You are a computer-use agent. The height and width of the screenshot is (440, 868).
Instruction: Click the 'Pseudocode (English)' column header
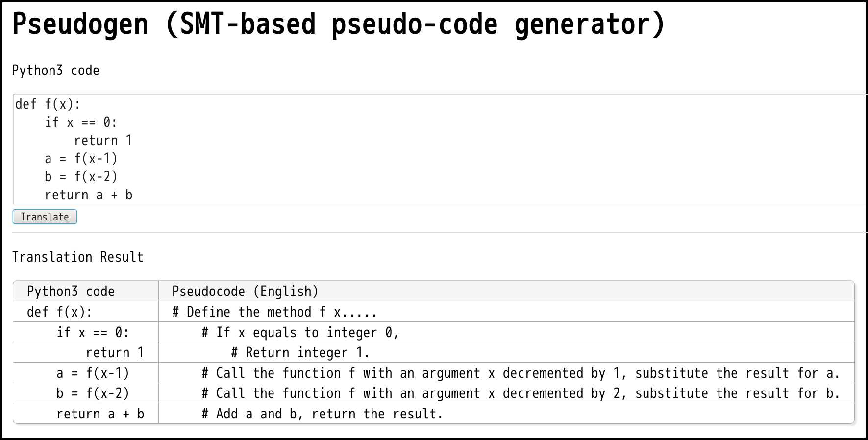(x=245, y=292)
